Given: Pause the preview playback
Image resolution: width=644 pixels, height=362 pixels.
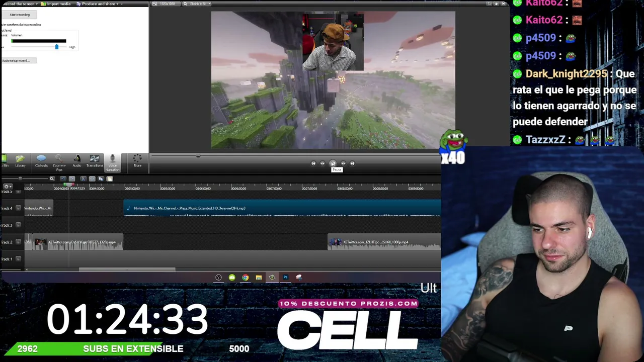Looking at the screenshot, I should pos(333,163).
